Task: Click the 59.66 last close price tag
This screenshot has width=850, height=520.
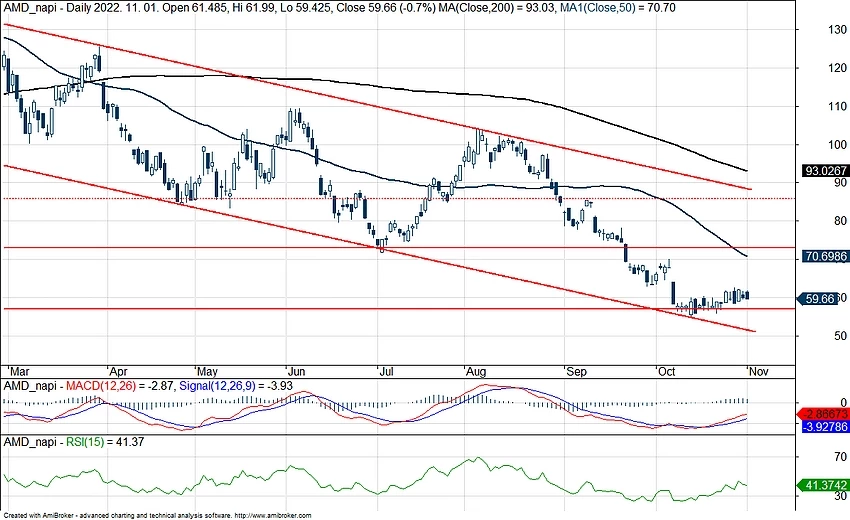Action: click(819, 299)
